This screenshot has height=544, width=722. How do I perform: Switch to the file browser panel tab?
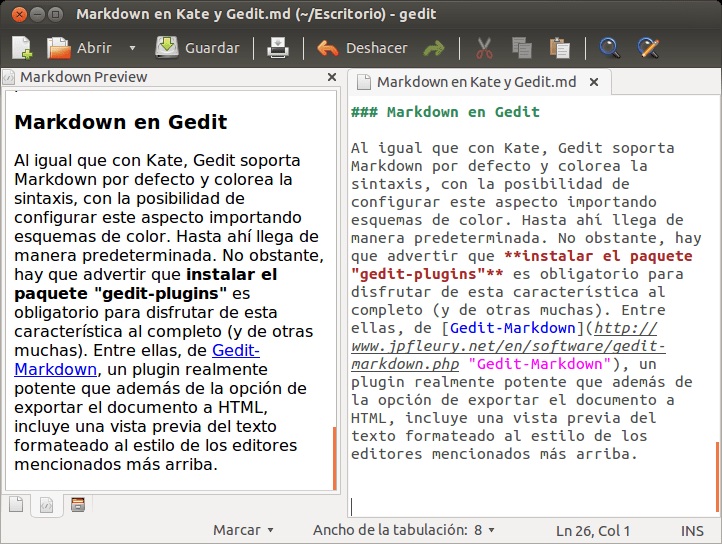point(77,505)
